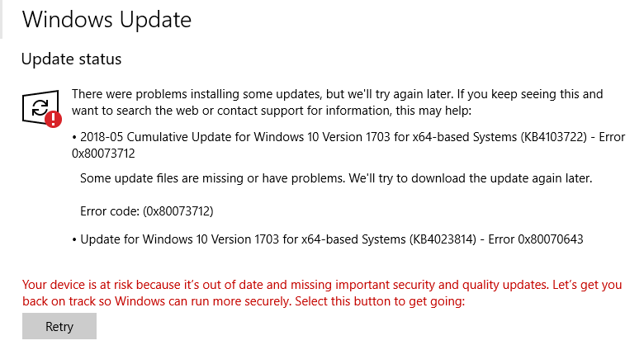Click the Error 0x80070643 text
Image resolution: width=644 pixels, height=350 pixels.
coord(541,239)
